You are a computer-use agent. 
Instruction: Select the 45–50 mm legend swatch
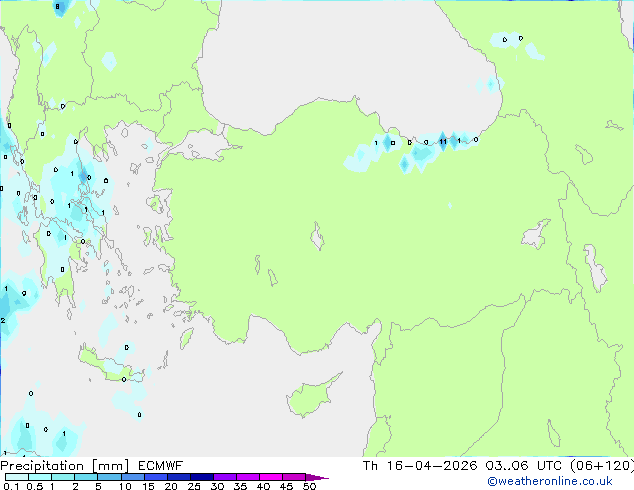click(294, 477)
